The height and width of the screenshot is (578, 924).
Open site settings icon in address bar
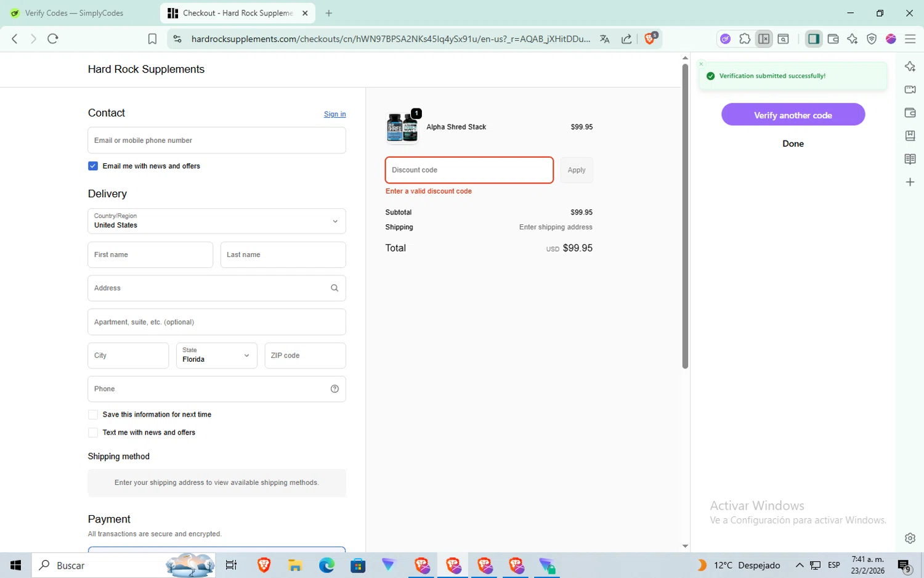(177, 39)
